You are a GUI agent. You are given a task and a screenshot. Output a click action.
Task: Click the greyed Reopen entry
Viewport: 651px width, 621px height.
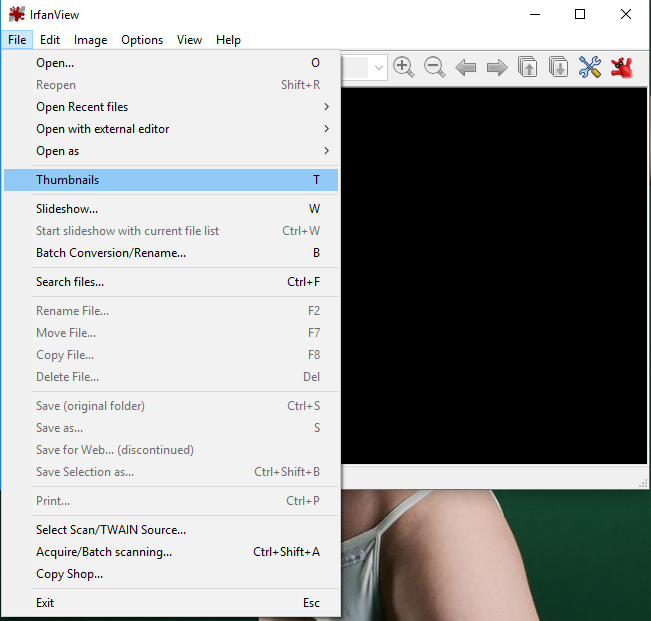click(x=171, y=85)
